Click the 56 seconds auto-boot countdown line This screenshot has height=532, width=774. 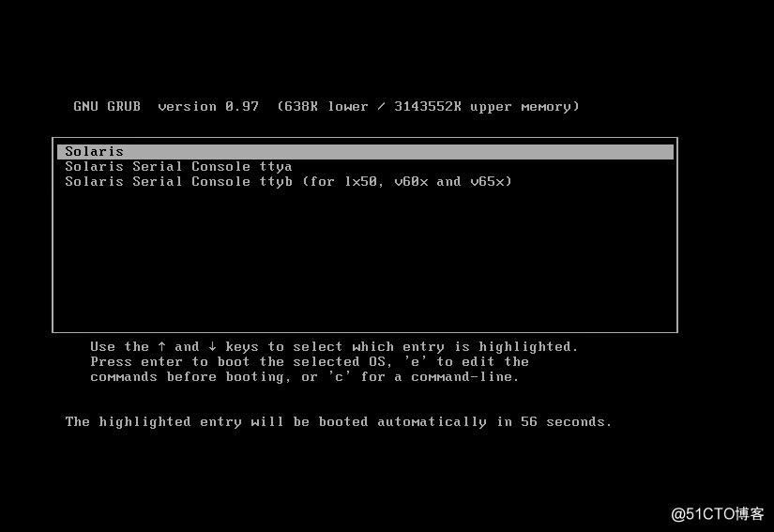point(338,422)
